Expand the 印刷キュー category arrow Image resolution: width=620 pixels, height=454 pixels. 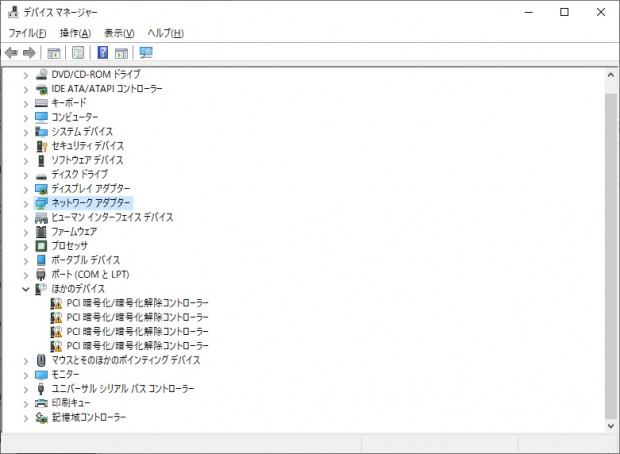(x=26, y=404)
